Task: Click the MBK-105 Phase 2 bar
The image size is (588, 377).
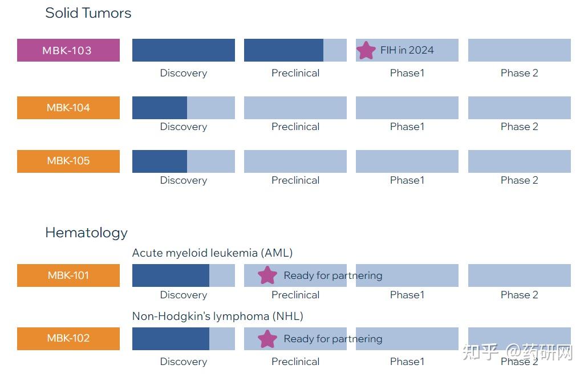Action: [519, 161]
